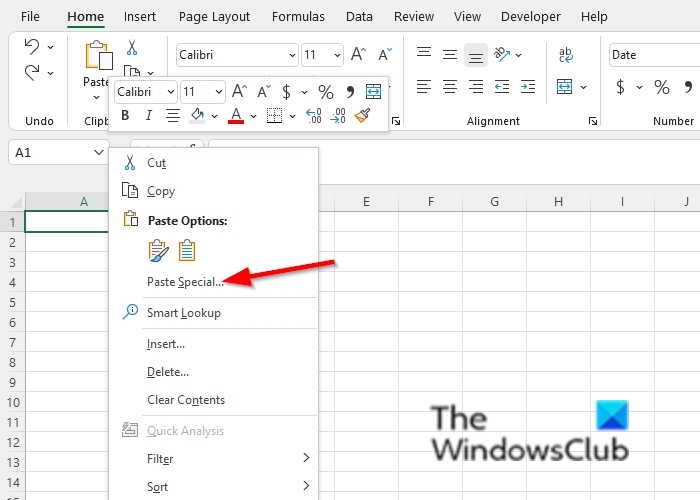Image resolution: width=700 pixels, height=500 pixels.
Task: Click ribbon Align Right icon
Action: pos(476,87)
